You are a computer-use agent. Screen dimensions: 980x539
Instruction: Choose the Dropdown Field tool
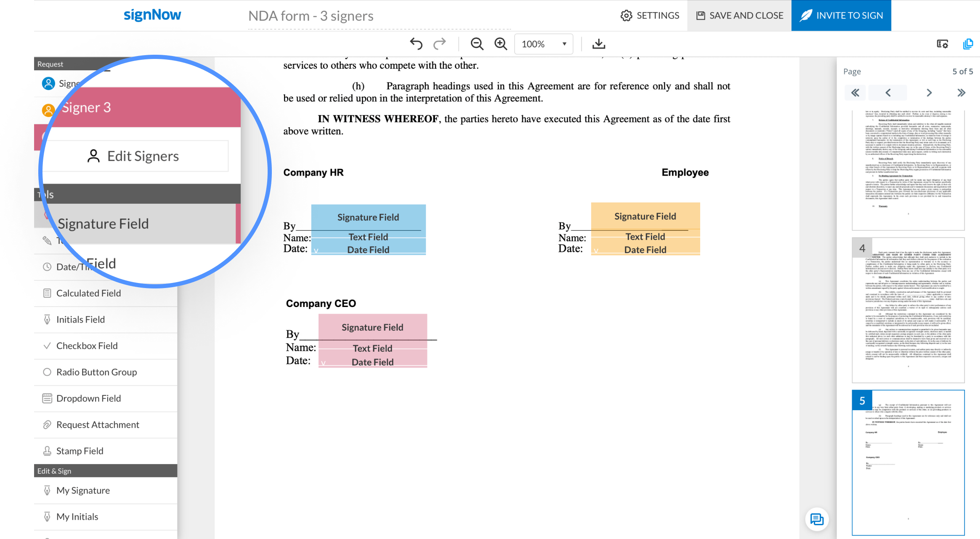(x=88, y=398)
